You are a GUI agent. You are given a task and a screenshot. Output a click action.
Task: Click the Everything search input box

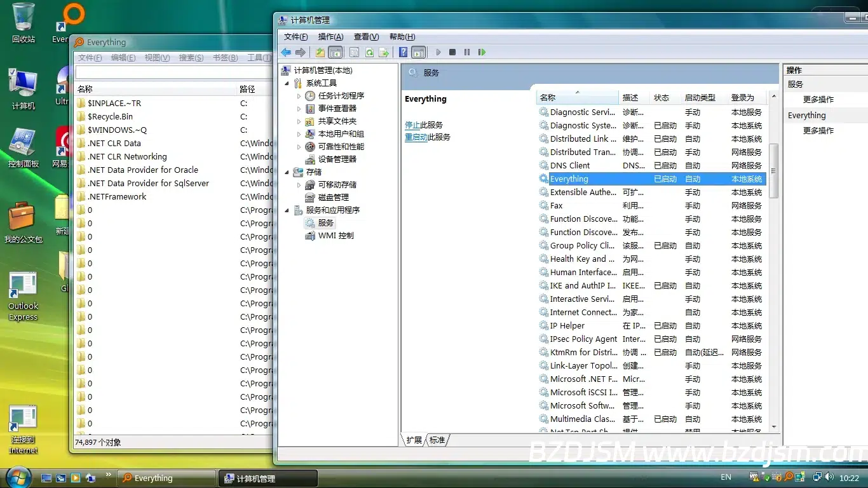(x=173, y=73)
